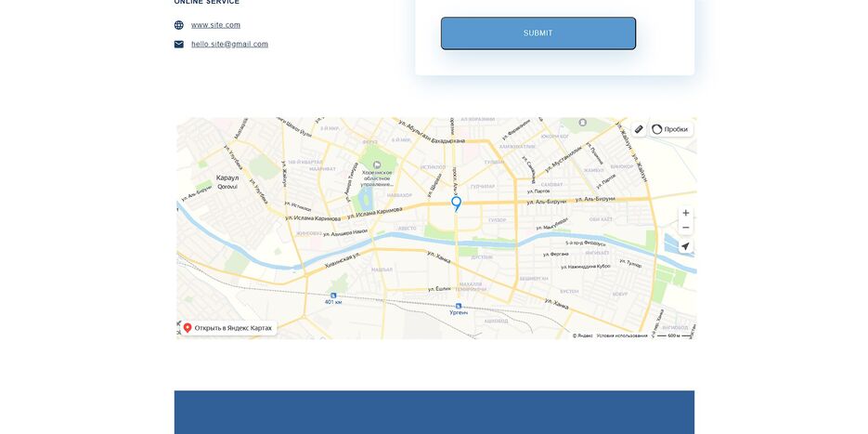Screen dimensions: 868x434
Task: Click the ГУЛЗОР district label
Action: coord(497,220)
